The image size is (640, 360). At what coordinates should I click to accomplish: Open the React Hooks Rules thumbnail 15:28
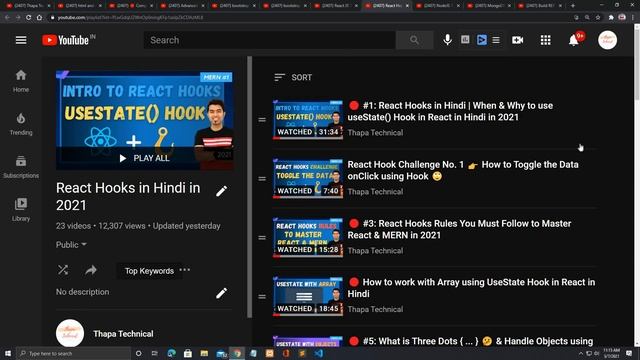308,238
